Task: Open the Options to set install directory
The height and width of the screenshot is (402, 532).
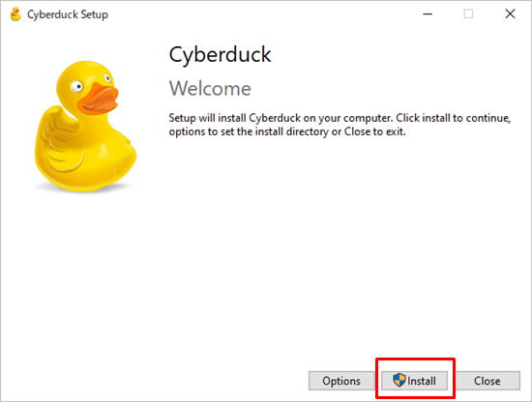Action: pyautogui.click(x=341, y=381)
